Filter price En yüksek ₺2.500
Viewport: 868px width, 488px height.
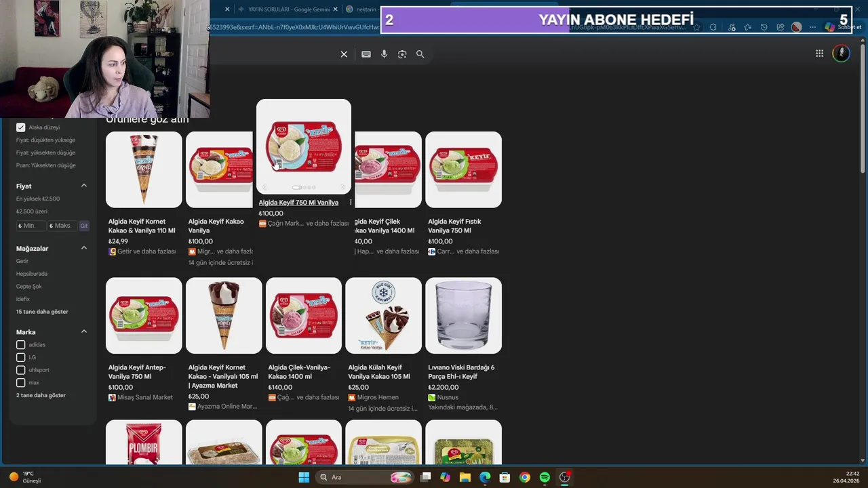[38, 199]
